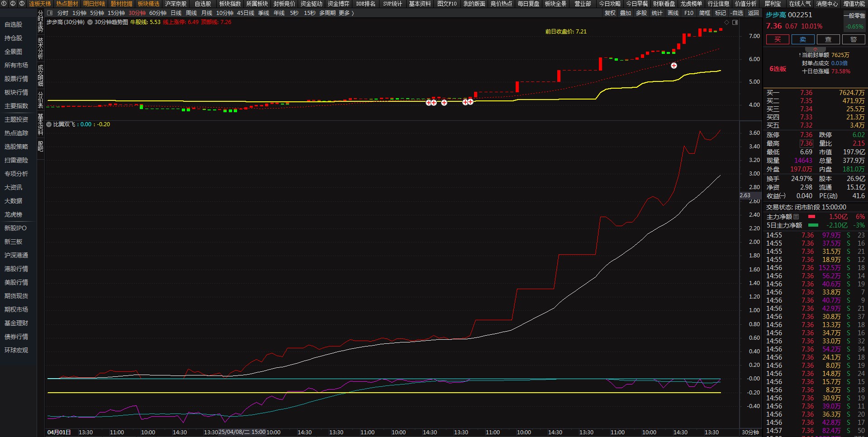Click -自选 remove from watchlist
The width and height of the screenshot is (868, 437).
click(737, 13)
